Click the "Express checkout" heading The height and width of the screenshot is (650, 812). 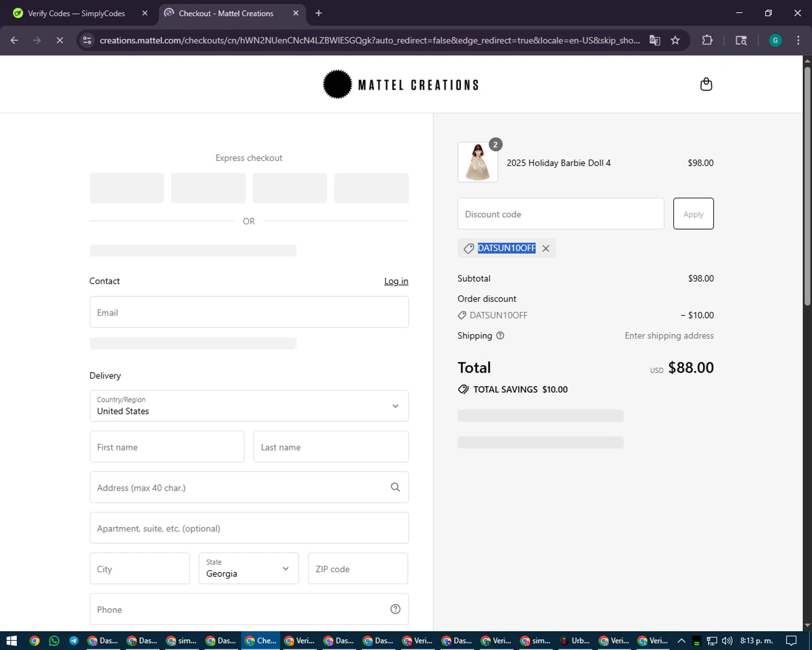(x=249, y=158)
